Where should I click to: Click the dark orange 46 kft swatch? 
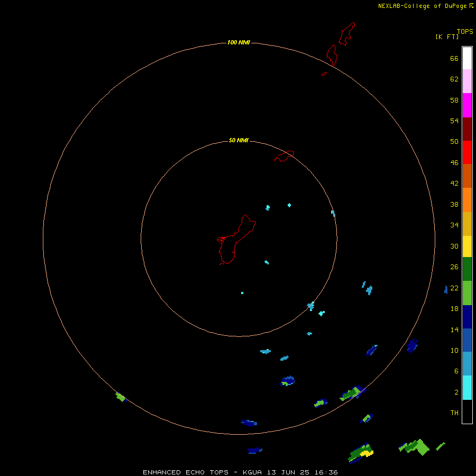click(x=467, y=176)
